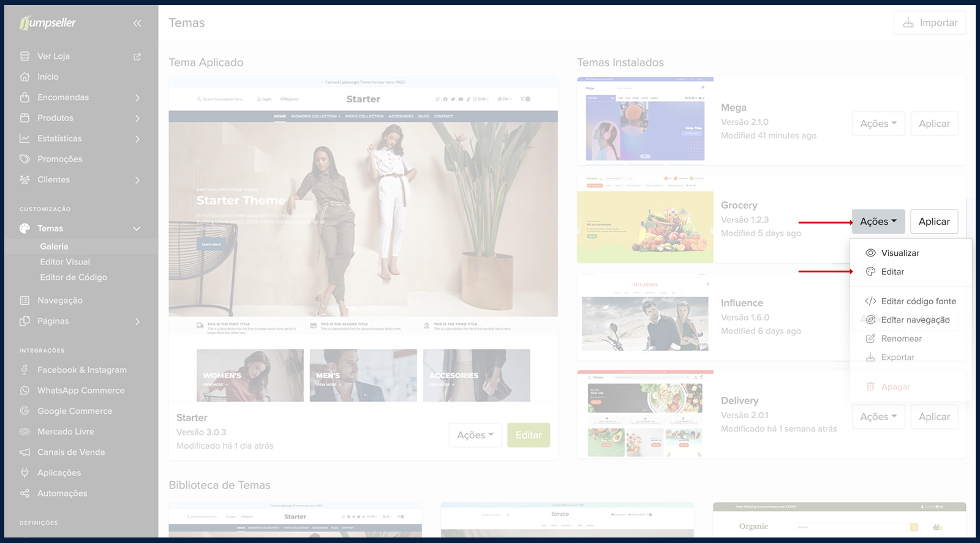Viewport: 980px width, 543px height.
Task: Apply the Delivery theme
Action: point(934,417)
